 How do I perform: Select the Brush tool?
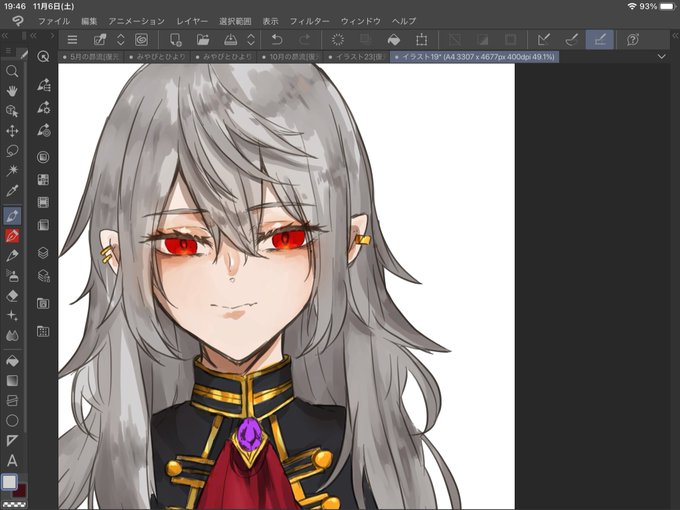click(12, 255)
